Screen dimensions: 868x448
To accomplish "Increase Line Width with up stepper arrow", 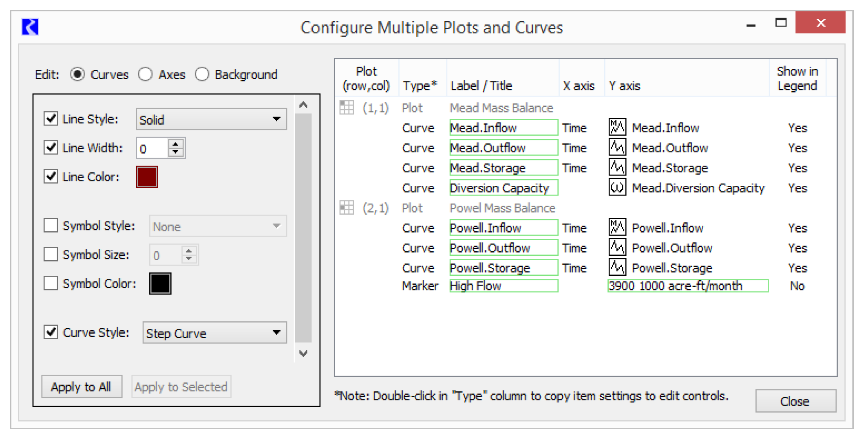I will tap(176, 144).
